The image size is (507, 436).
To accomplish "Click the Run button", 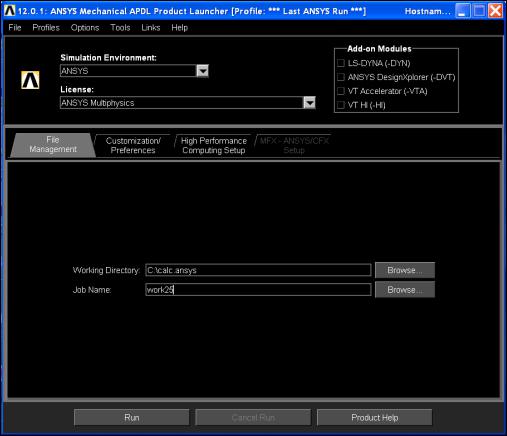I will pos(132,417).
